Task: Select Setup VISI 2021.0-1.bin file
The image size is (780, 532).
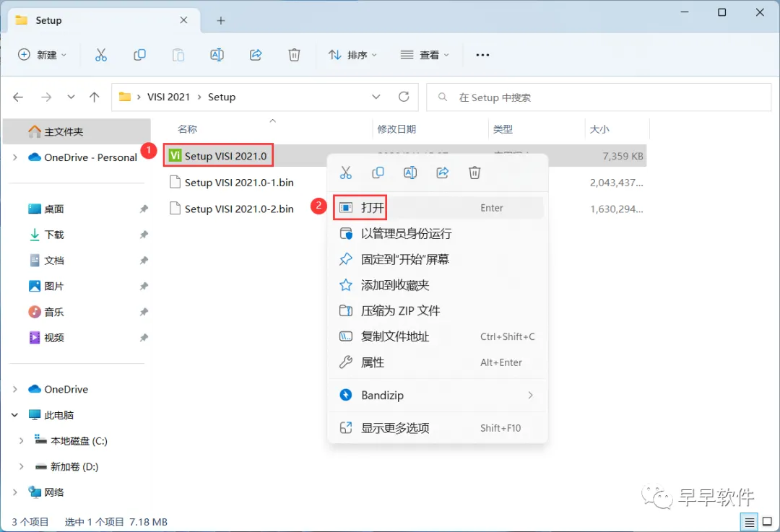Action: pos(239,183)
